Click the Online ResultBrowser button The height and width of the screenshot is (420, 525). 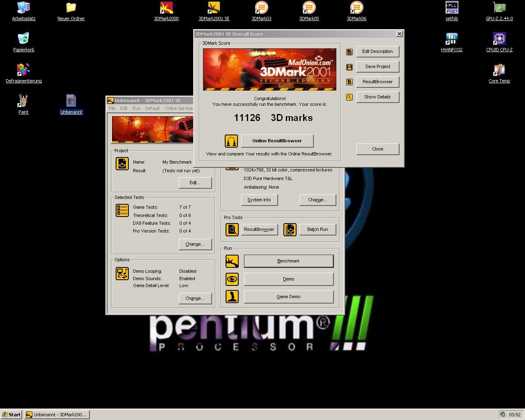(x=277, y=141)
